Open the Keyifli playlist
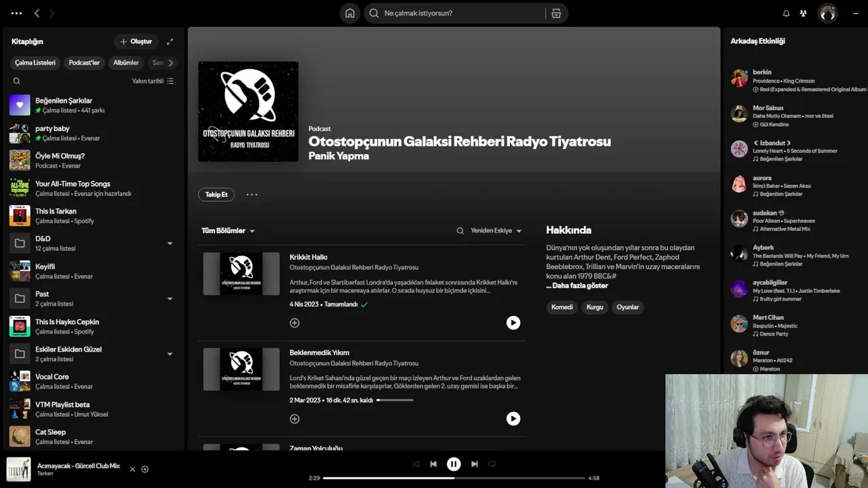Screen dimensions: 868x488 [93, 270]
